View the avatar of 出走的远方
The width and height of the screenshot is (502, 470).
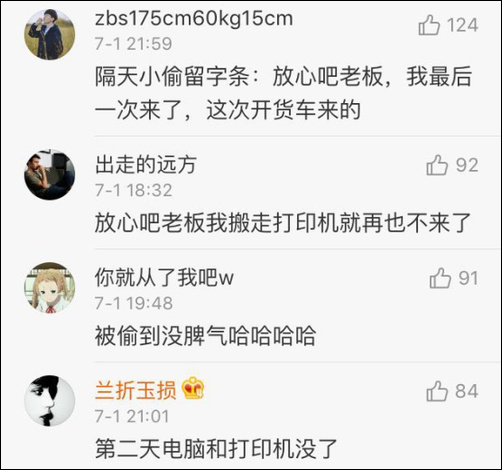50,175
